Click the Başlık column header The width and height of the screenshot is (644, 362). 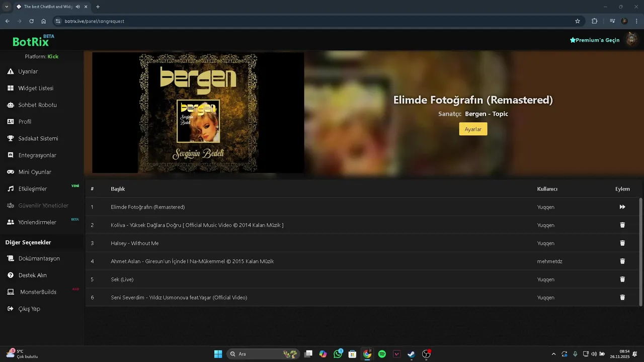pos(118,189)
